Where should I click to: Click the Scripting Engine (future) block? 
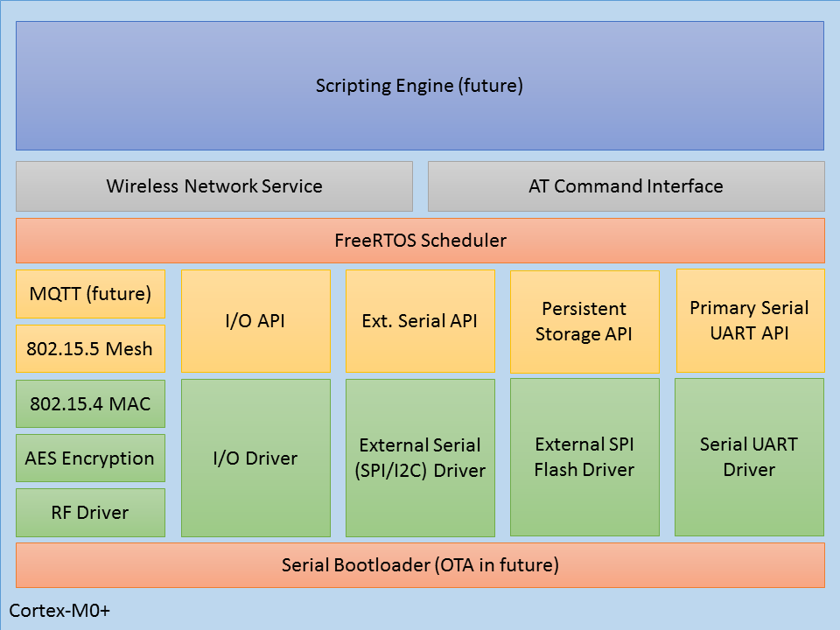(x=420, y=86)
